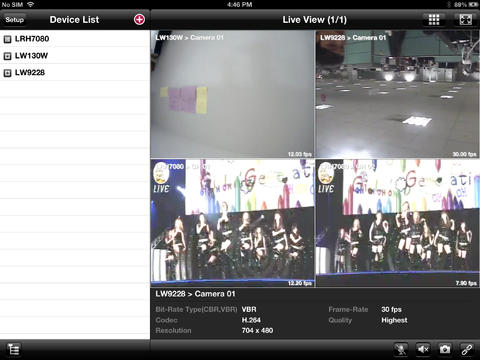Expand the LW130W device entry
Screen dimensions: 480x360
(7, 56)
